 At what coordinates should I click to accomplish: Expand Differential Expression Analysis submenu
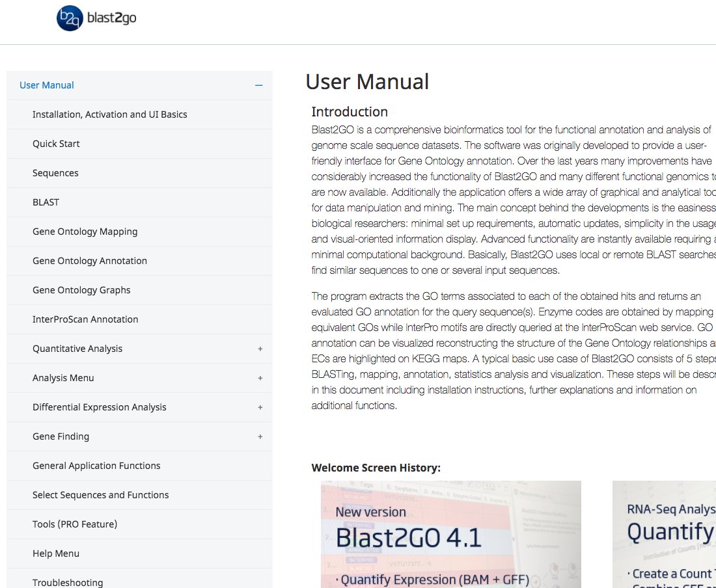(x=260, y=407)
